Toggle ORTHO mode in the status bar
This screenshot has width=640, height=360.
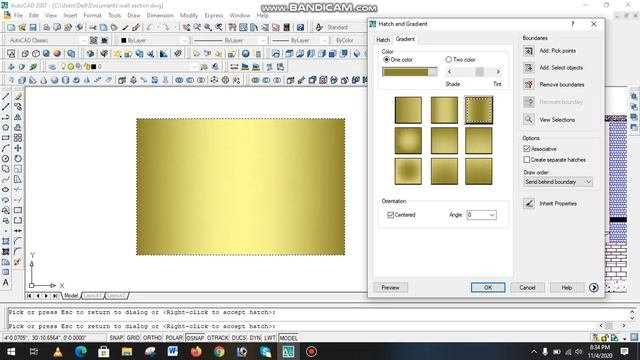tap(152, 338)
